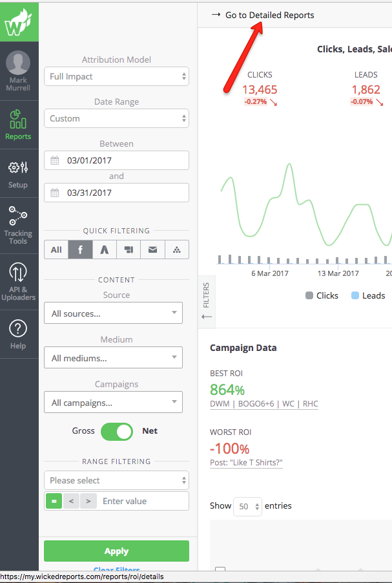Select the equals range operator

(54, 501)
